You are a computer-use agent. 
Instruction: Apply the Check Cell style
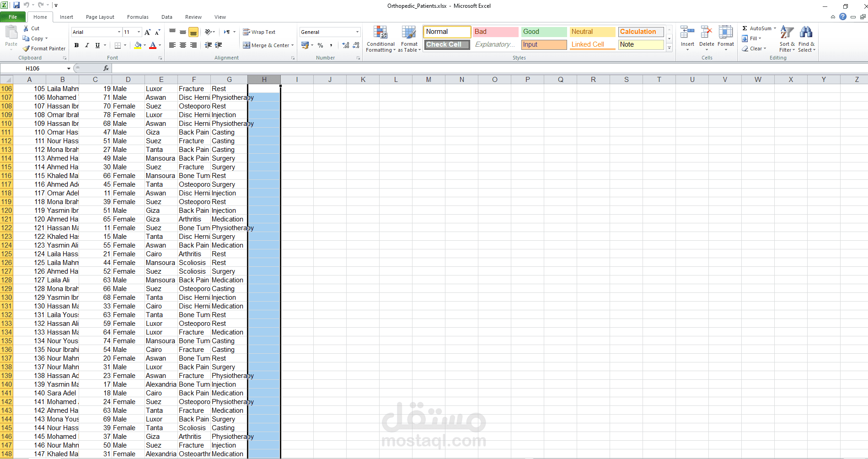pyautogui.click(x=447, y=44)
